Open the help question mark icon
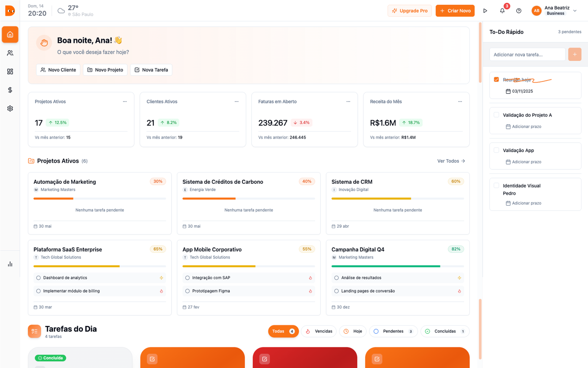Screen dimensions: 588x368 coord(519,11)
